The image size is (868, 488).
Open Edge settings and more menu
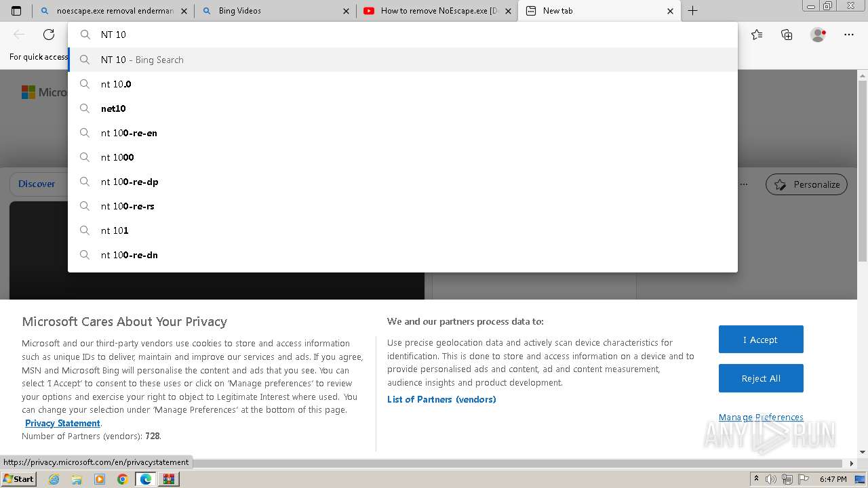849,35
